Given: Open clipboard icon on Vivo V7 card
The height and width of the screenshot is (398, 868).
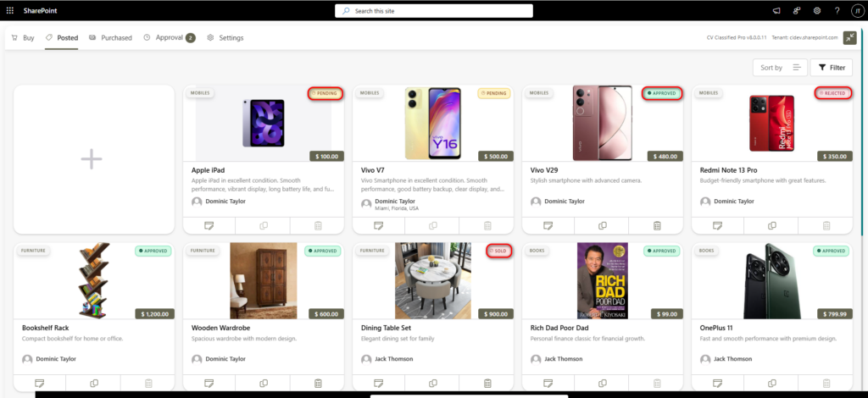Looking at the screenshot, I should coord(487,225).
